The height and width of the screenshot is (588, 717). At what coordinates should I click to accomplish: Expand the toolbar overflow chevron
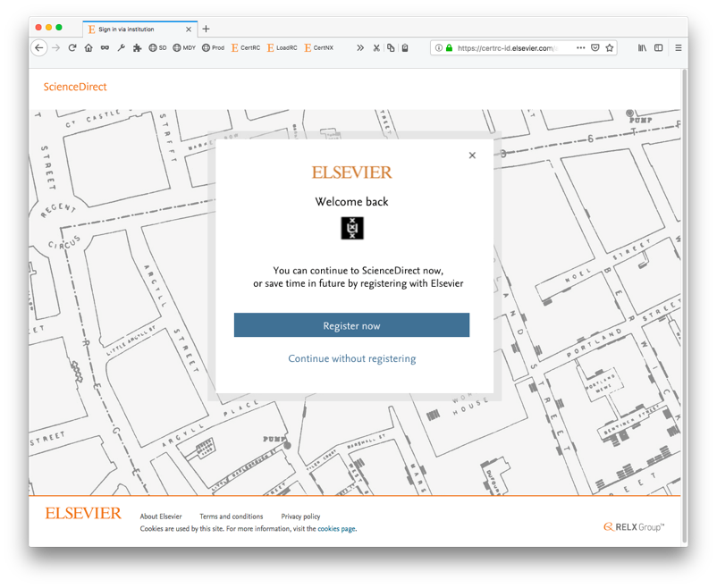tap(360, 47)
